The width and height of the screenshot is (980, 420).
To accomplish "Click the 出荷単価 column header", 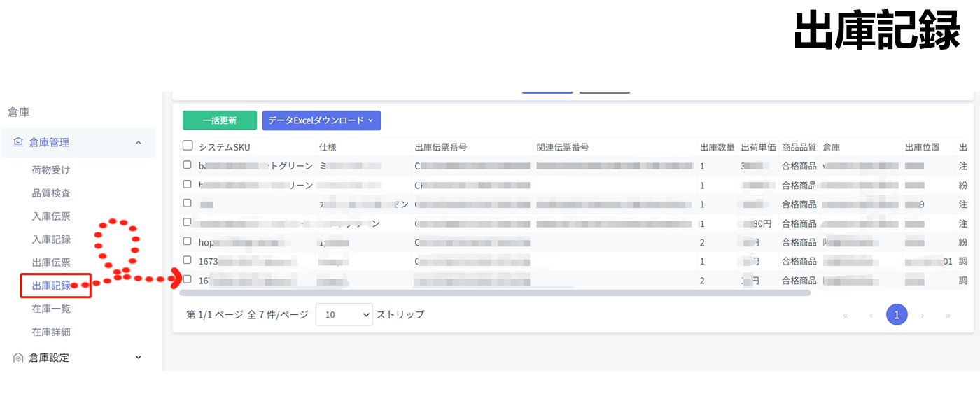I will tap(758, 147).
